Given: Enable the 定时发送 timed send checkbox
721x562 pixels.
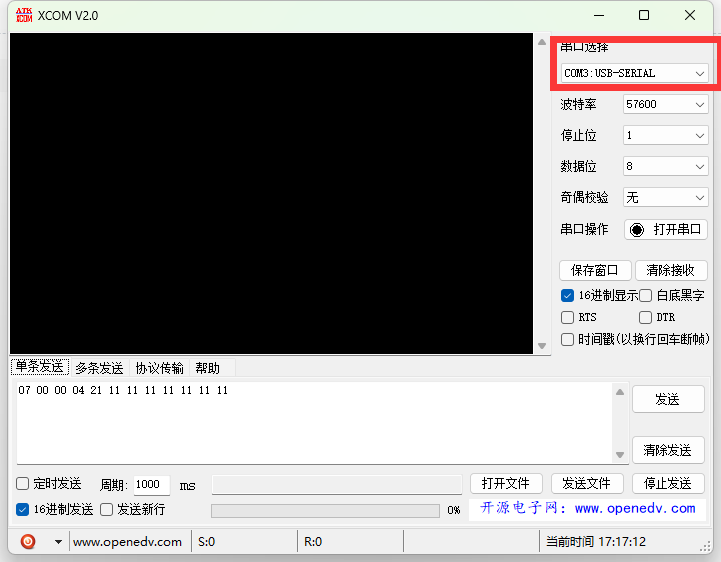Looking at the screenshot, I should coord(23,483).
